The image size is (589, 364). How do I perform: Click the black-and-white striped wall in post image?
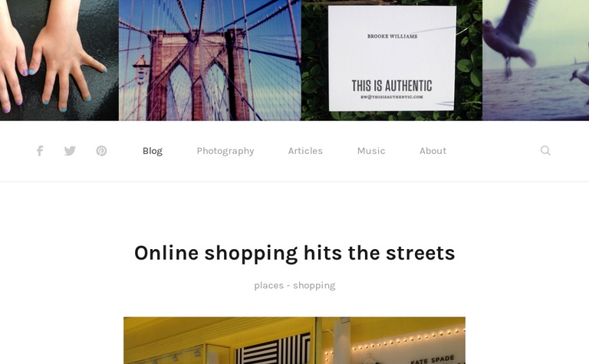click(x=273, y=349)
